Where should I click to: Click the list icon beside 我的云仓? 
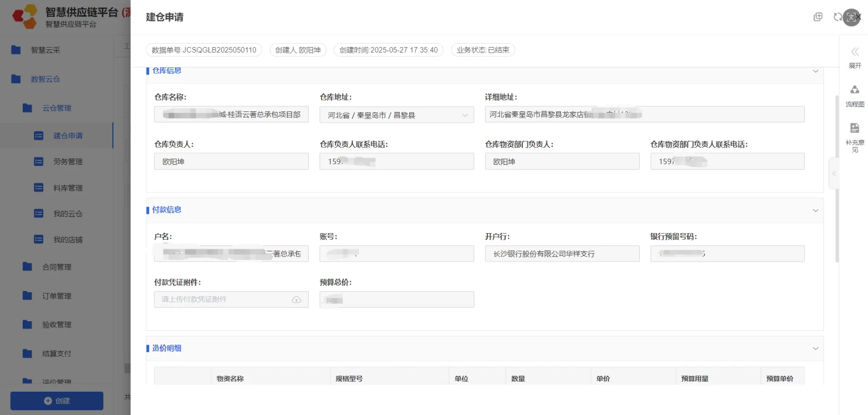(38, 213)
